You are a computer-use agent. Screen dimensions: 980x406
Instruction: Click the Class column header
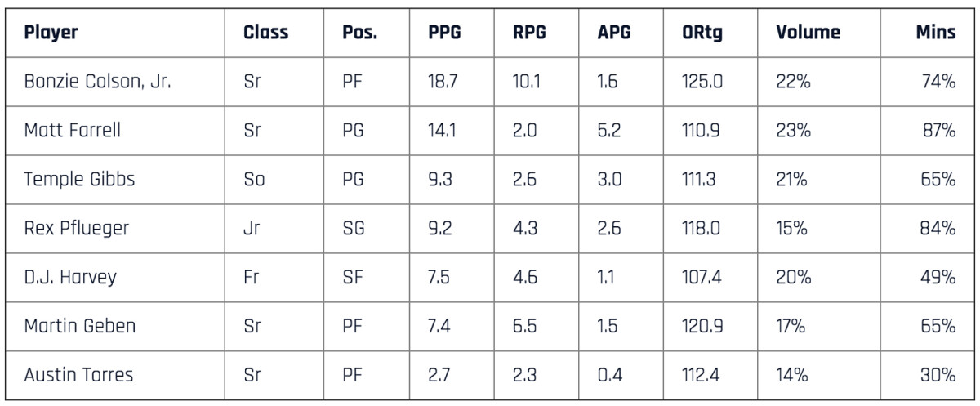[266, 33]
